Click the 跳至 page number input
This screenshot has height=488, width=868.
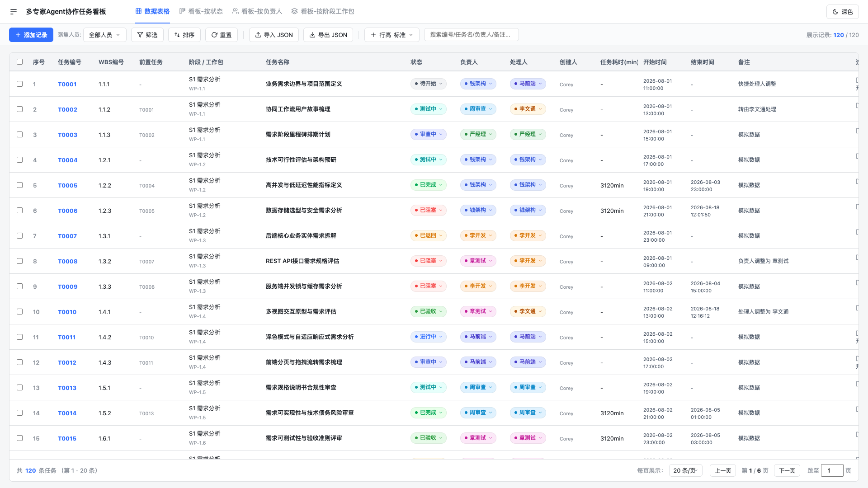click(832, 470)
